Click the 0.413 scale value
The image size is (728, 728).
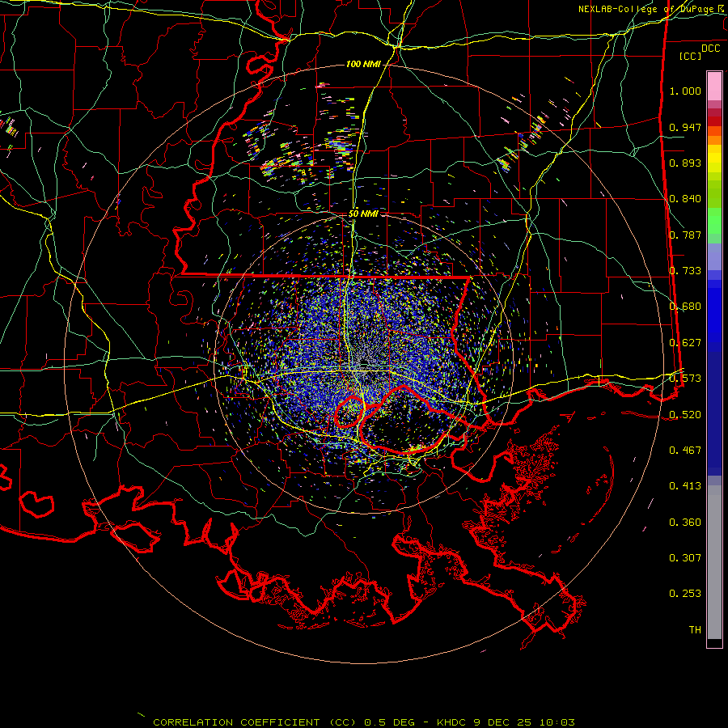(685, 486)
